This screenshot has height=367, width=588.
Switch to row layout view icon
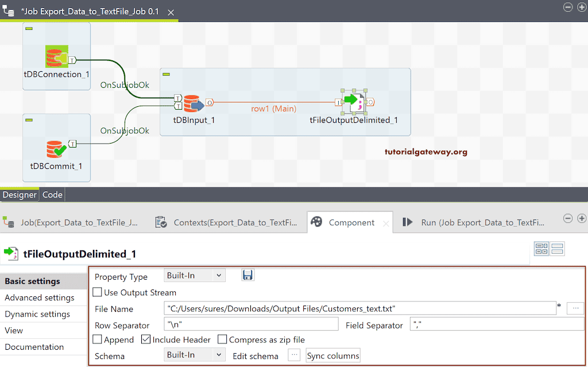click(557, 249)
